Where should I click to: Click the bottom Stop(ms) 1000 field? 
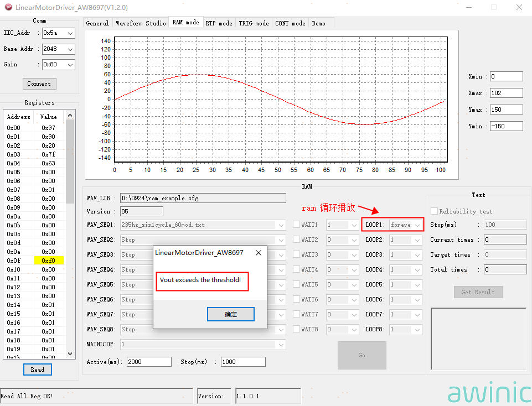243,362
